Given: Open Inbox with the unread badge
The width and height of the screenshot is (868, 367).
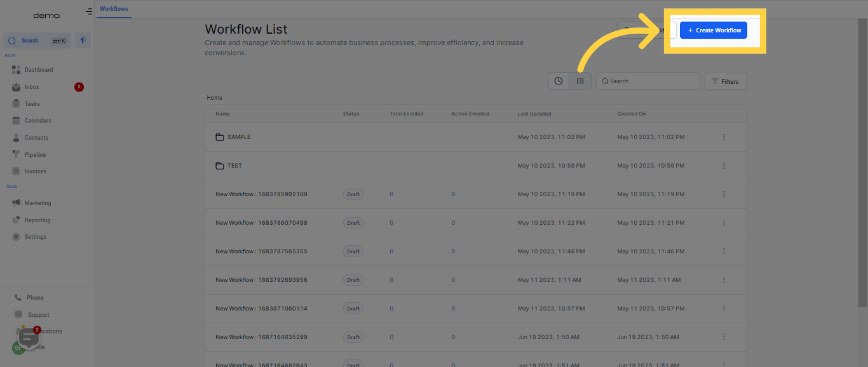Looking at the screenshot, I should pos(32,86).
